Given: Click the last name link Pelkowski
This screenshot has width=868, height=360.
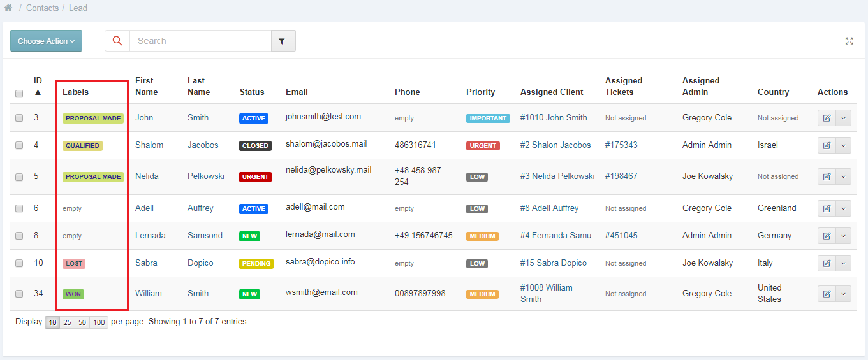Looking at the screenshot, I should pos(206,176).
